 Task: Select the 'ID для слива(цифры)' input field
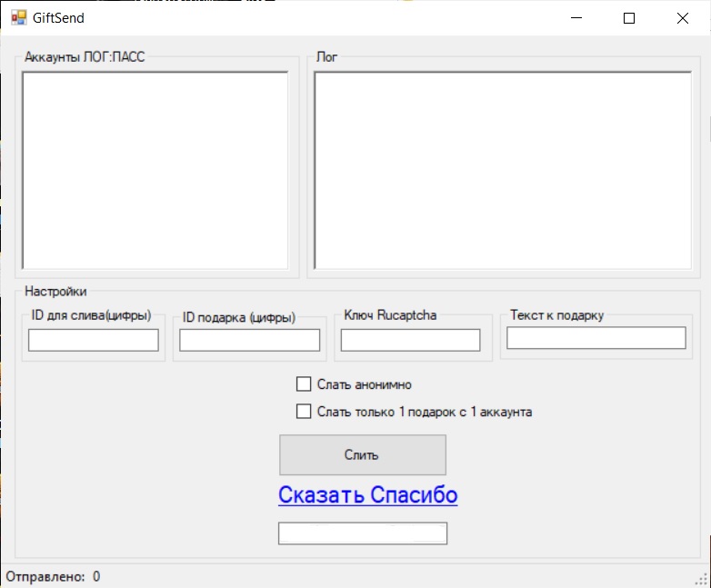[94, 340]
